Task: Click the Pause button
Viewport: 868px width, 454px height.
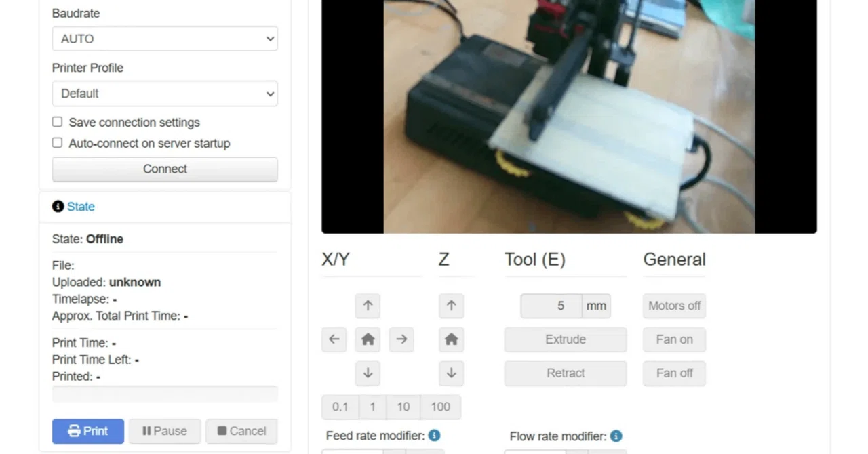Action: (165, 431)
